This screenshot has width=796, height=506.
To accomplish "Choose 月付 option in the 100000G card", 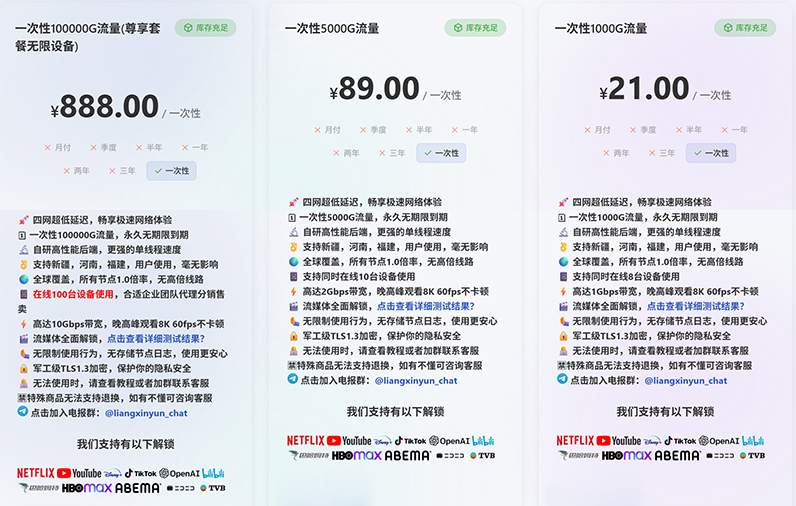I will pyautogui.click(x=58, y=147).
